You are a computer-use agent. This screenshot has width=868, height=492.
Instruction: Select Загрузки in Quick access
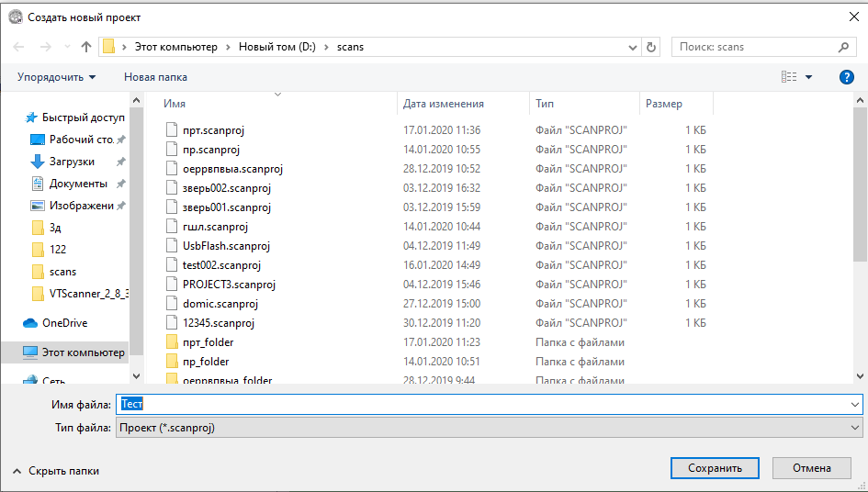pyautogui.click(x=72, y=162)
